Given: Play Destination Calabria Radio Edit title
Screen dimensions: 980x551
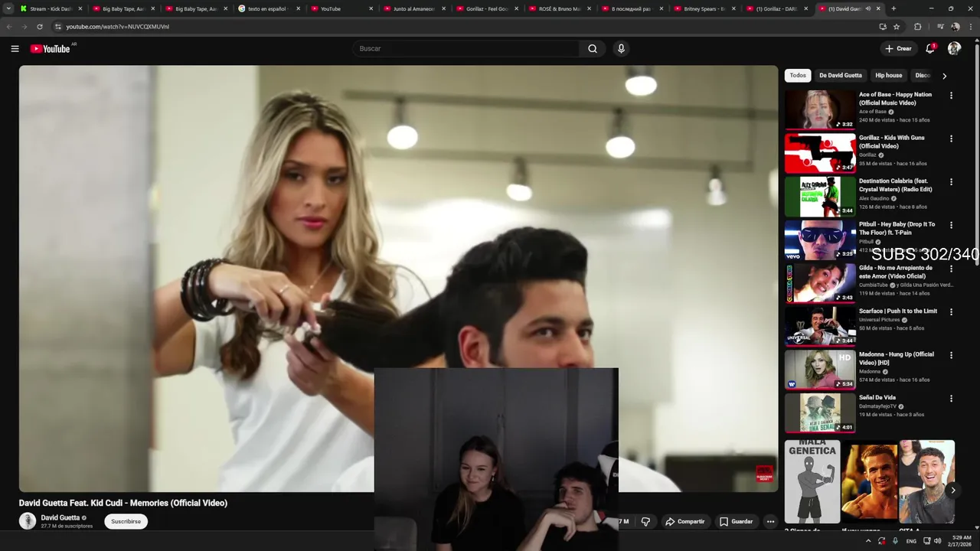Looking at the screenshot, I should click(x=895, y=185).
